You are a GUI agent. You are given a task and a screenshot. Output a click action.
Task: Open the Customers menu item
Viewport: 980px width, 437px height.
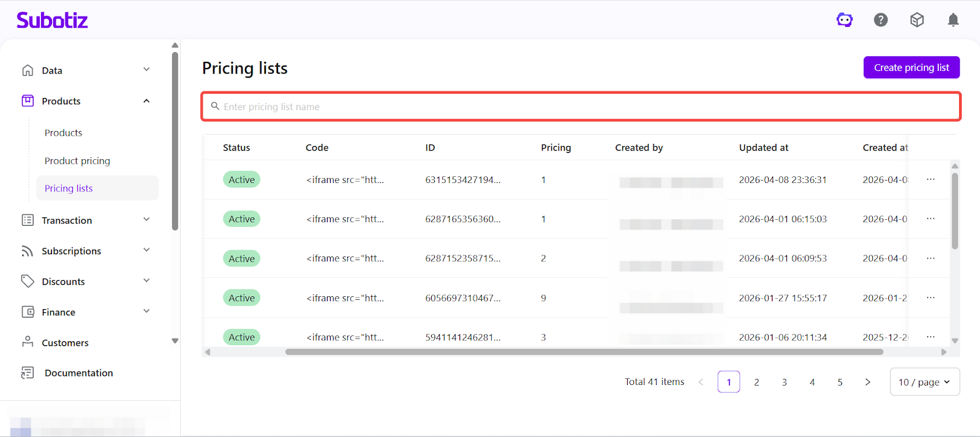coord(65,343)
